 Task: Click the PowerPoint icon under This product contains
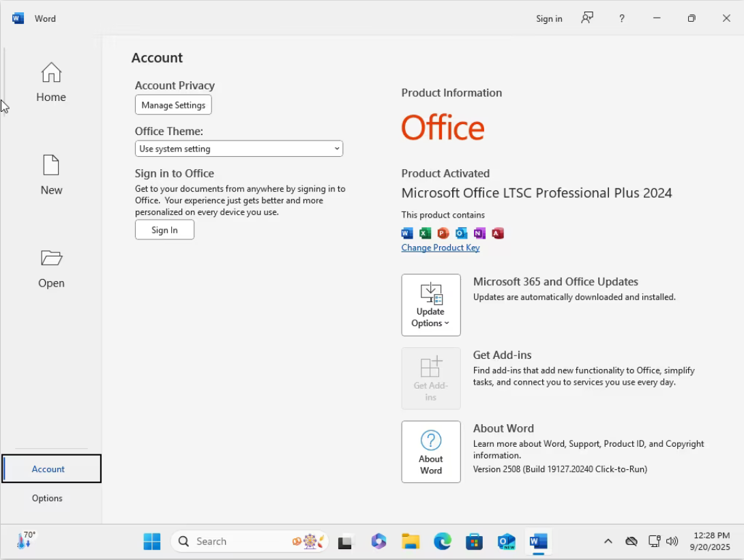pyautogui.click(x=443, y=233)
